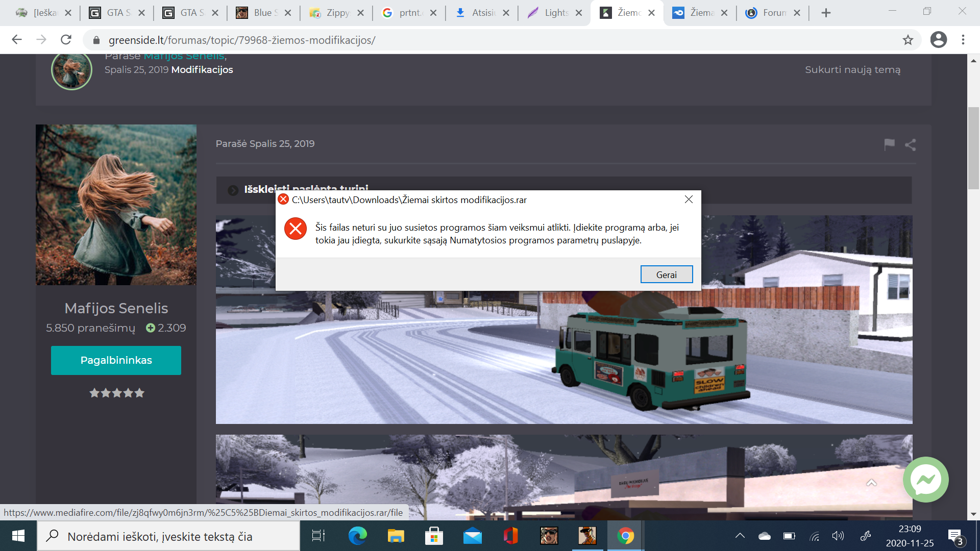Open first GTA game icon on taskbar
This screenshot has height=551, width=980.
pos(549,536)
